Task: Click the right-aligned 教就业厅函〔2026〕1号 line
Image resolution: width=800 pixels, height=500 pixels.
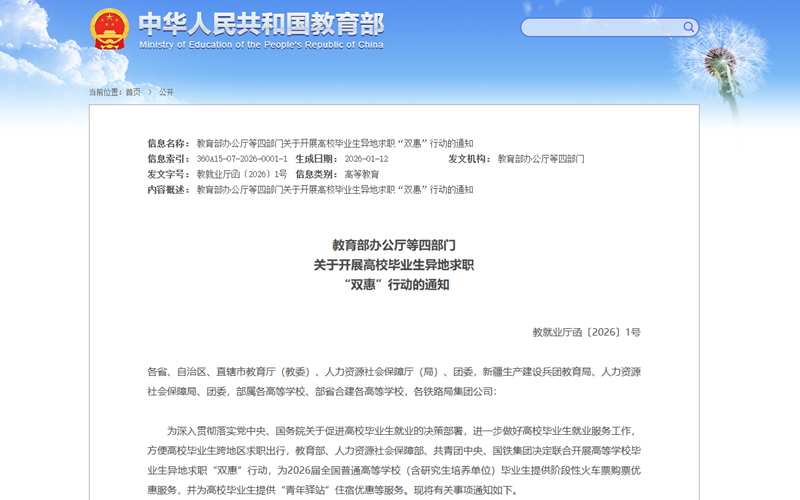Action: [586, 331]
